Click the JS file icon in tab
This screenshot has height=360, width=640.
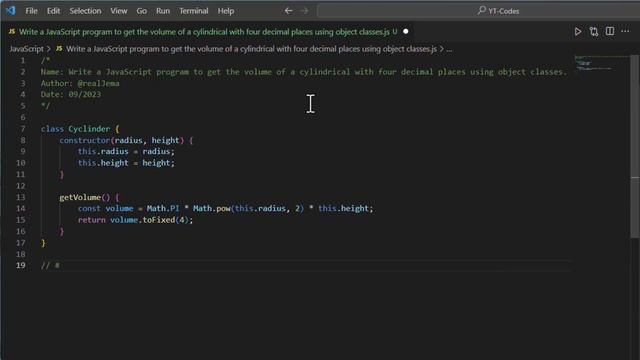coord(12,31)
